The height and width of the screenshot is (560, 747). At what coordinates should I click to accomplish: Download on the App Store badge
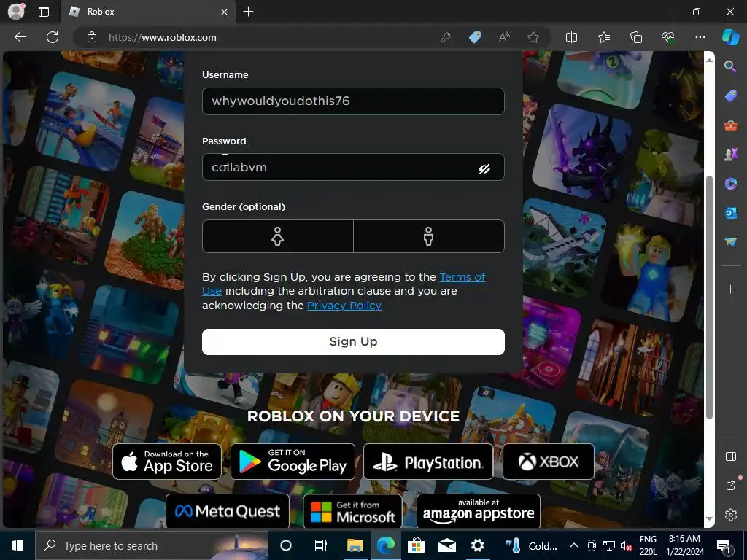[x=167, y=462]
